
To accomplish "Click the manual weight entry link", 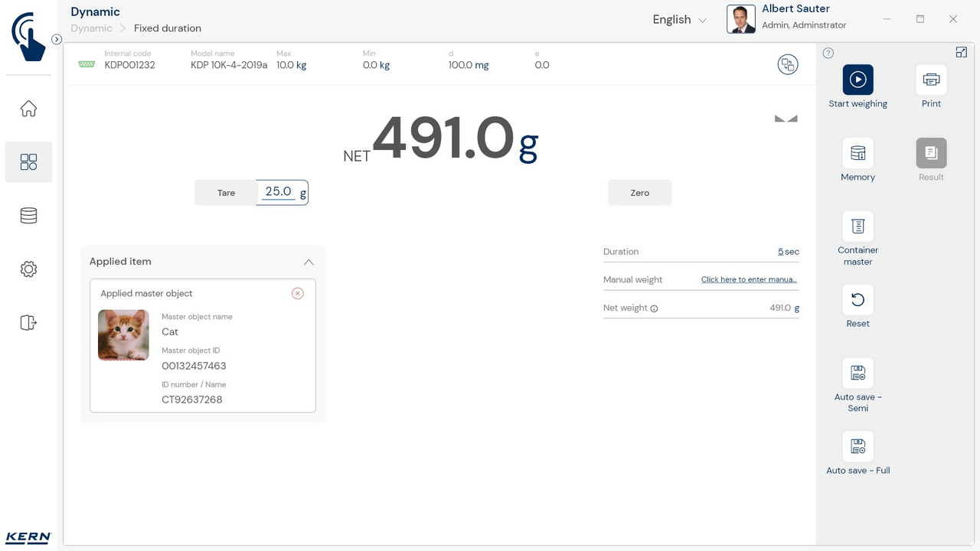I will click(x=749, y=279).
